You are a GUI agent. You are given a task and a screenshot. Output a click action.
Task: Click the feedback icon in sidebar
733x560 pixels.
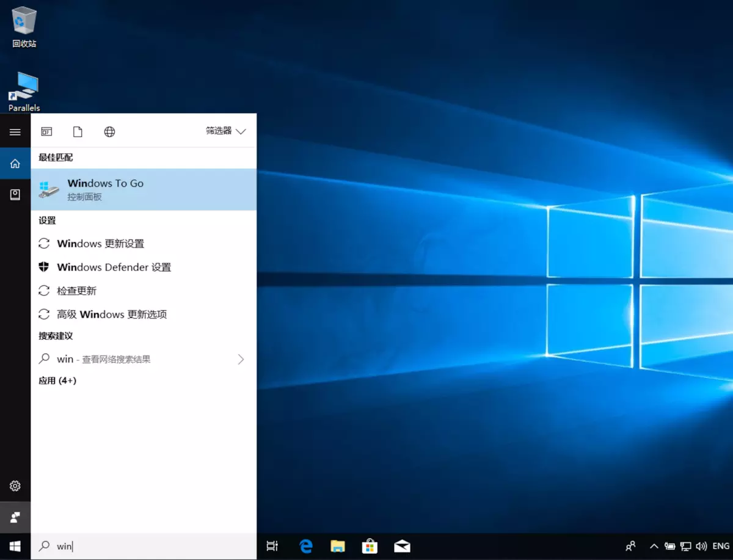(x=15, y=517)
